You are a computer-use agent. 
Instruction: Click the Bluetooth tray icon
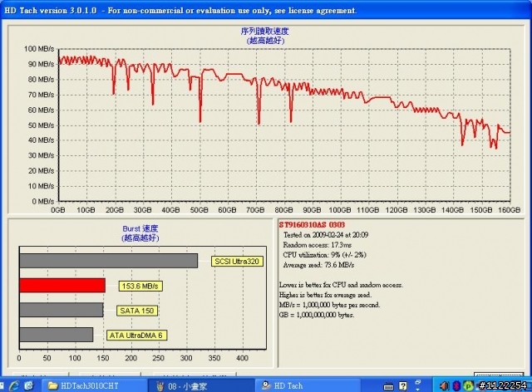point(456,386)
